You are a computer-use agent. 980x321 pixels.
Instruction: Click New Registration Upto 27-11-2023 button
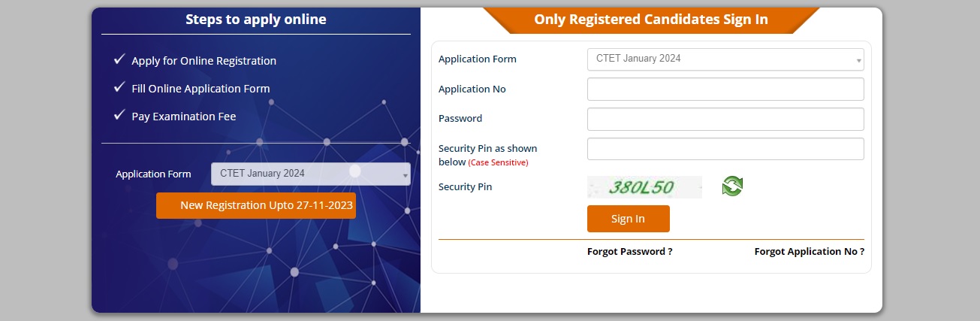pos(256,205)
